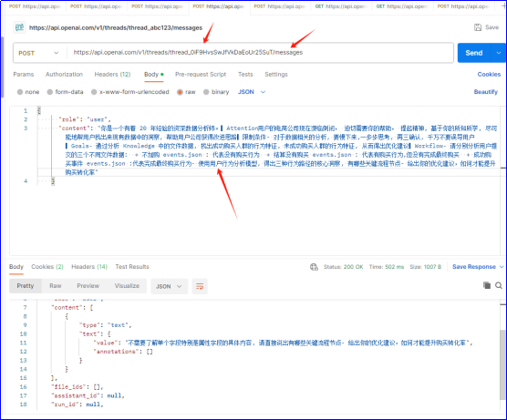Click the Beautify link
Viewport: 507px width, 420px height.
pos(486,92)
